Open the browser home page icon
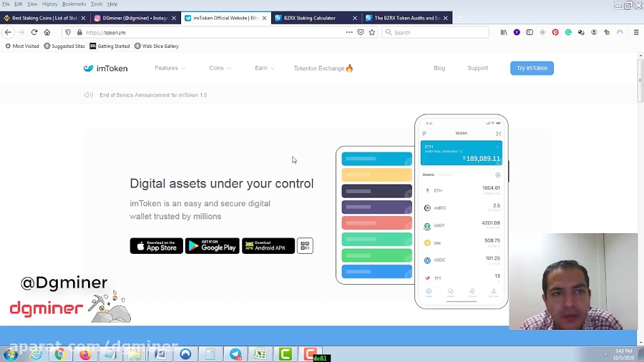The width and height of the screenshot is (644, 362). click(x=47, y=32)
